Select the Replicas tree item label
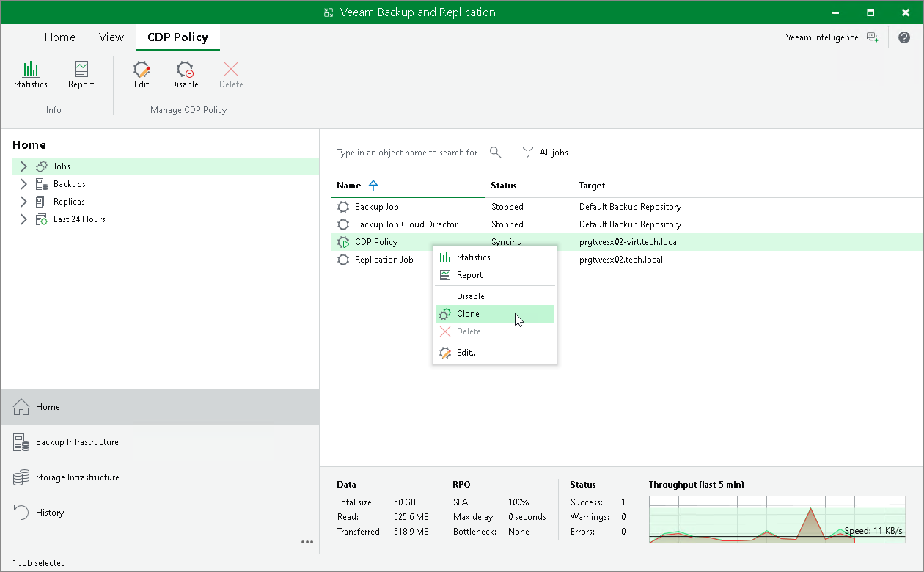The height and width of the screenshot is (572, 924). 69,202
